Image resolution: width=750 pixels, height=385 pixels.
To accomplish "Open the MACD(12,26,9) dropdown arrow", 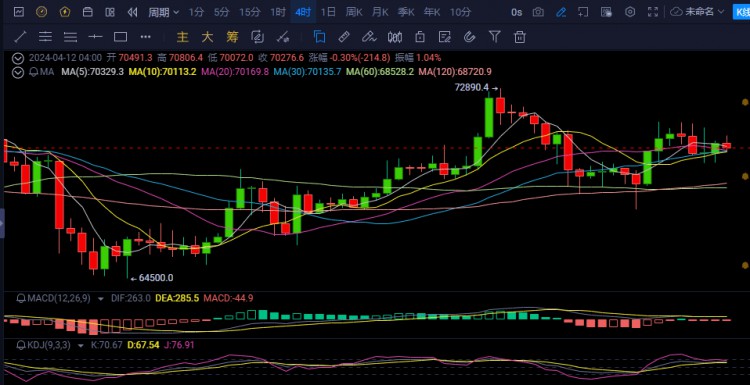I will tap(101, 299).
